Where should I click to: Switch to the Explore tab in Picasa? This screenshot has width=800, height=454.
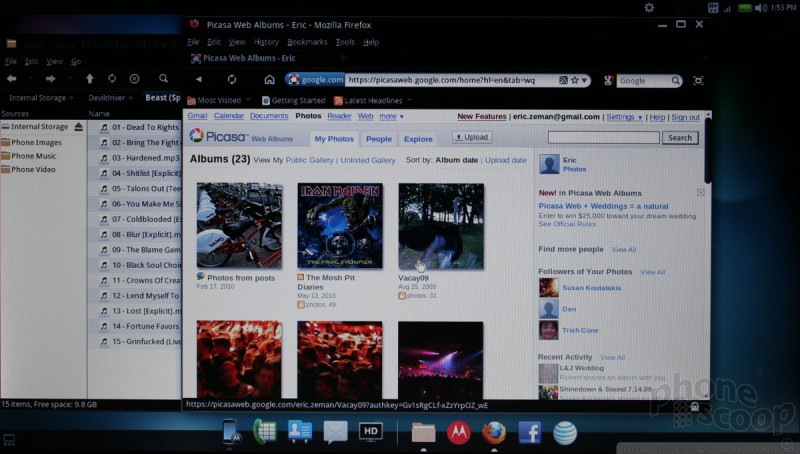(x=418, y=139)
